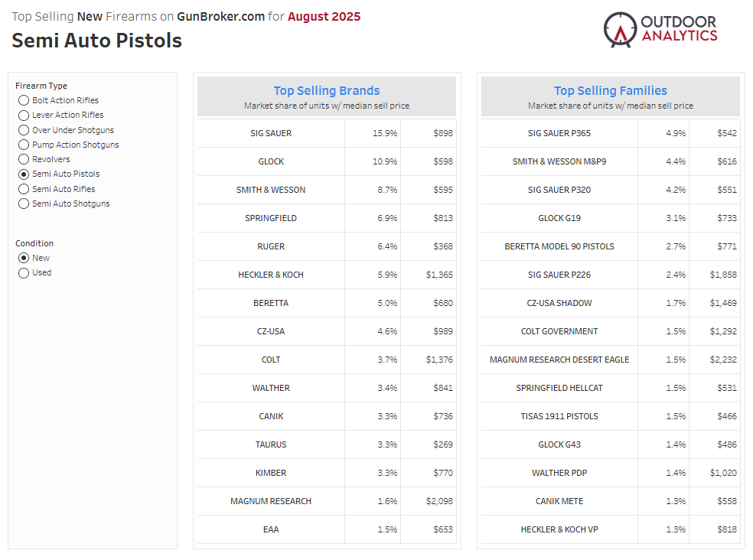Choose Semi Auto Shotguns firearm type

click(23, 203)
